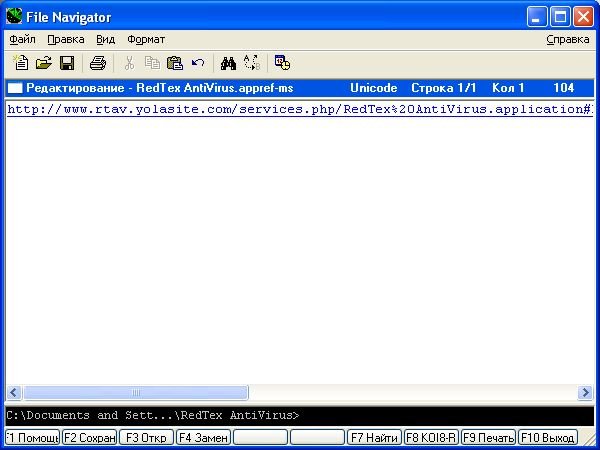Click the command prompt input line

(x=300, y=416)
